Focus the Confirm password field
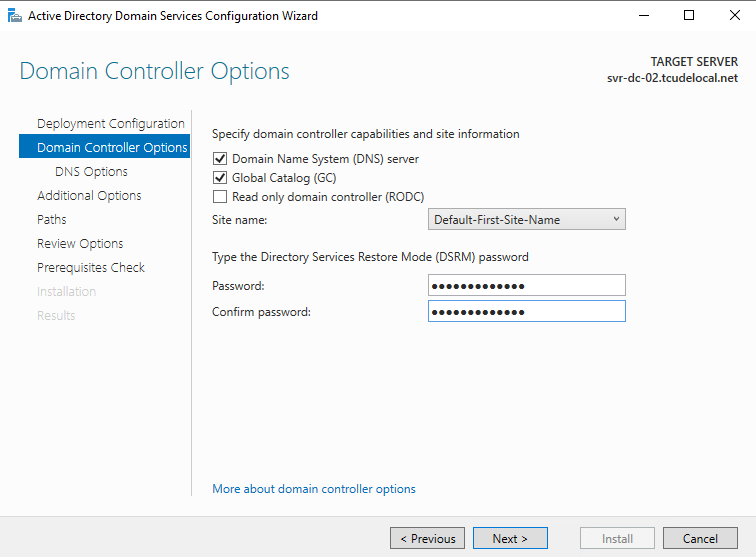Screen dimensions: 756x557 (x=526, y=312)
